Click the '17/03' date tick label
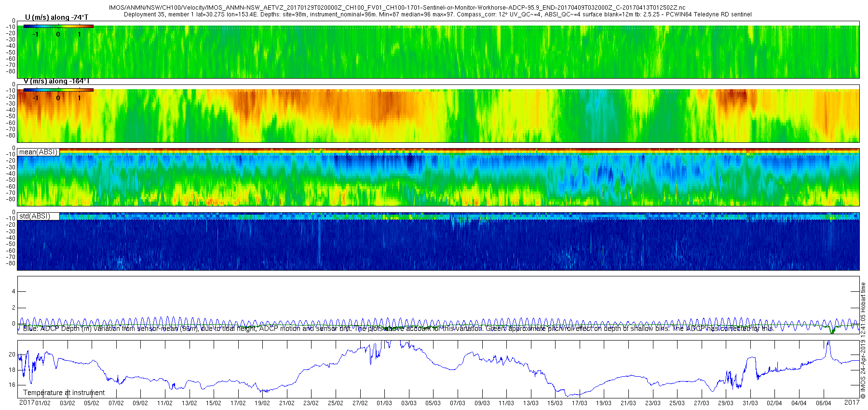Viewport: 868px width, 410px height. 580,403
